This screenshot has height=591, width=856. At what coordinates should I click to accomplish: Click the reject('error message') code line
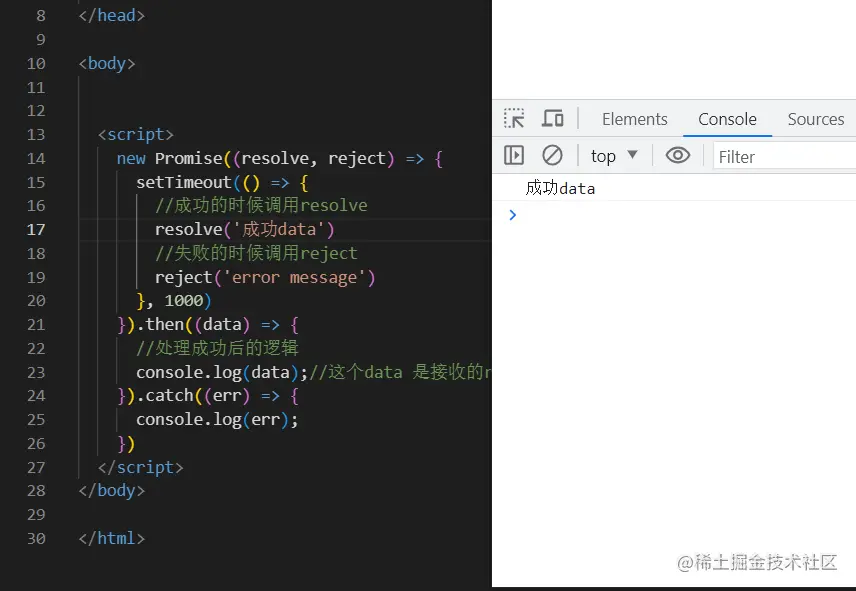(x=265, y=278)
